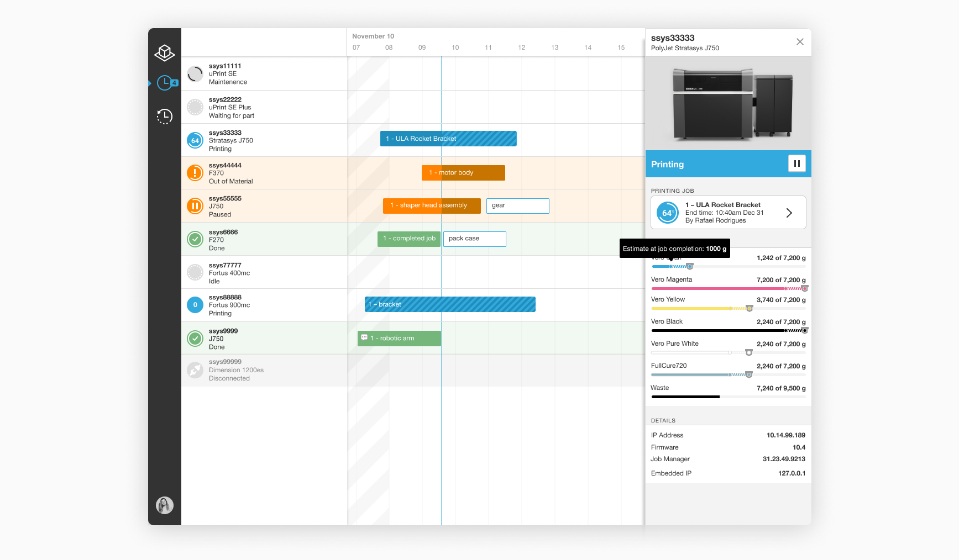Click the Printing status label in panel
This screenshot has width=959, height=560.
click(667, 165)
